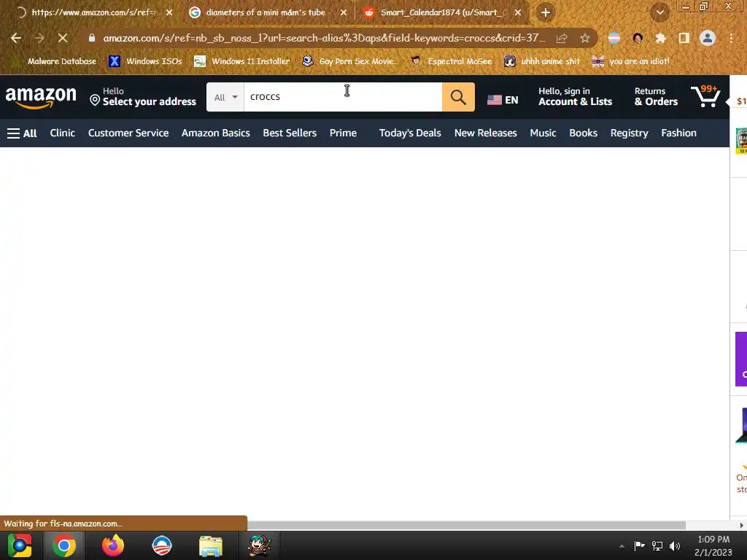Click the green-hat character taskbar icon

click(x=260, y=545)
